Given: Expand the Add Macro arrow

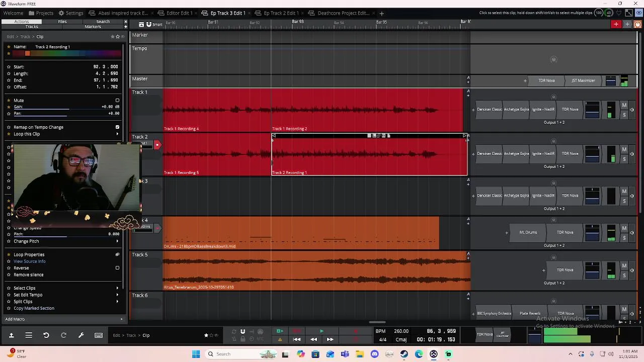Looking at the screenshot, I should pos(121,319).
